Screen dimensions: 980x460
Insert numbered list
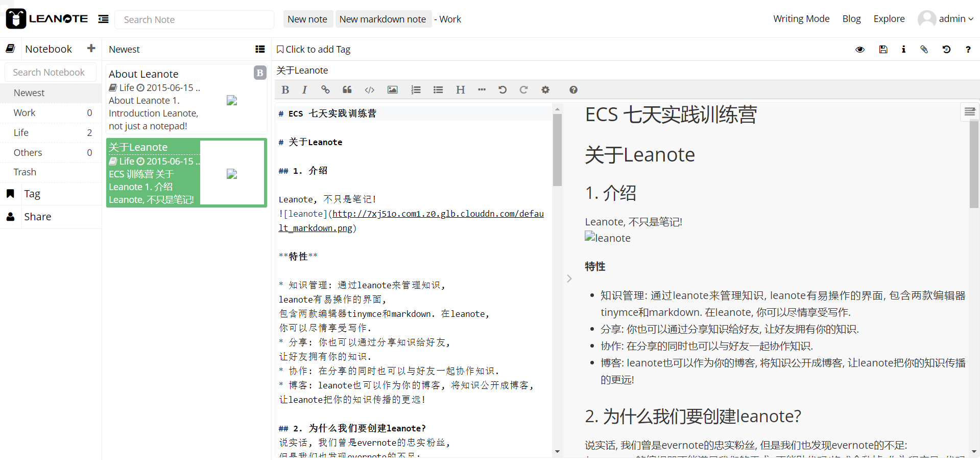[416, 90]
